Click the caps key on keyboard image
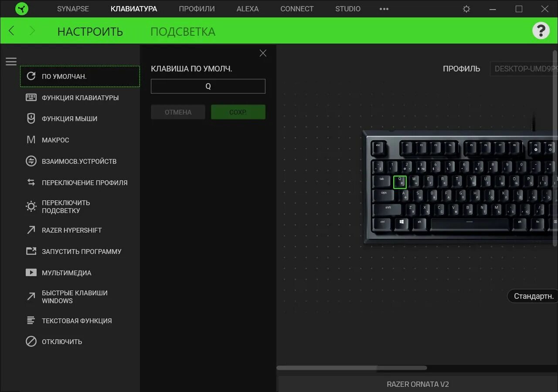Viewport: 558px width, 392px height. tap(384, 196)
